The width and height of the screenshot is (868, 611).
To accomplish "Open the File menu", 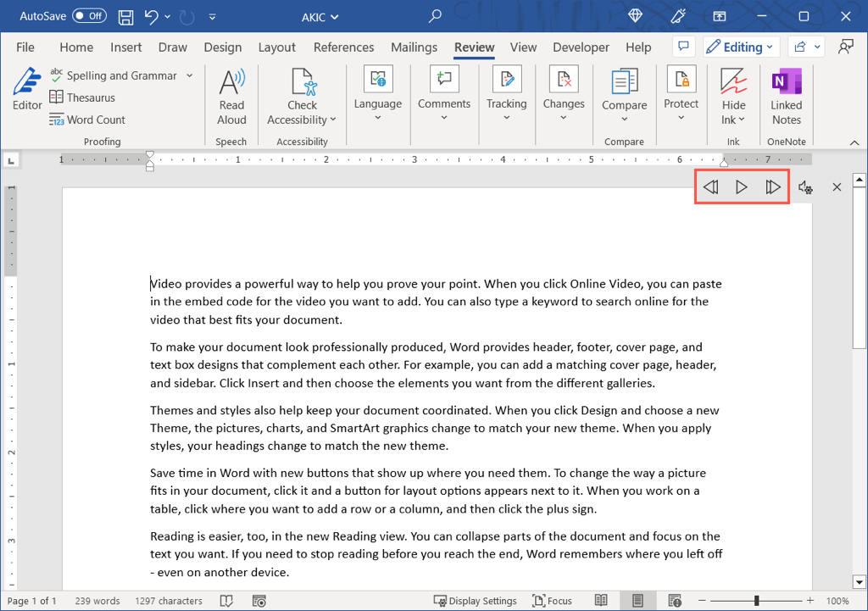I will click(x=25, y=47).
